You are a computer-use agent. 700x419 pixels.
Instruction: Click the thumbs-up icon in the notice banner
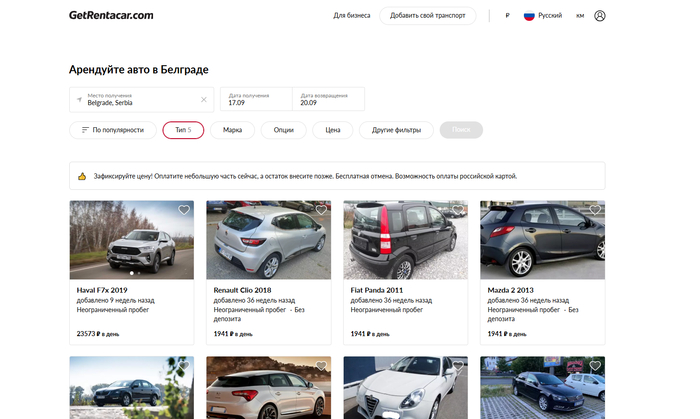click(x=82, y=176)
